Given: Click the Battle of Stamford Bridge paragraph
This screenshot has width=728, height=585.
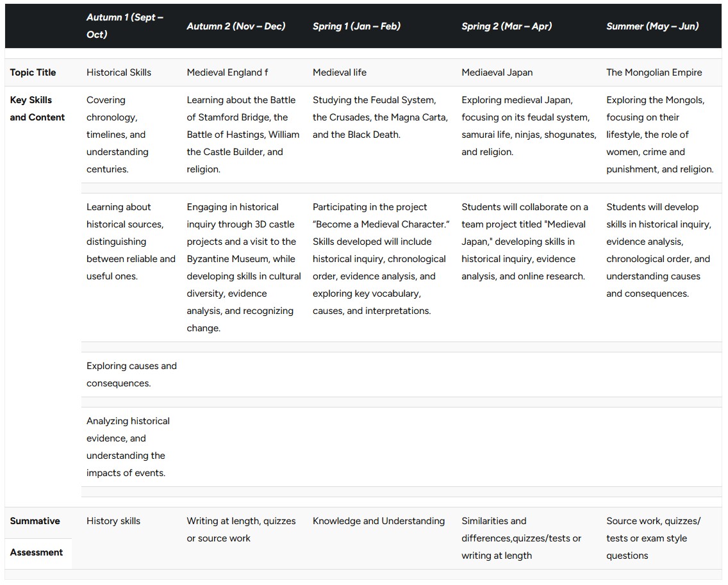Looking at the screenshot, I should 244,135.
